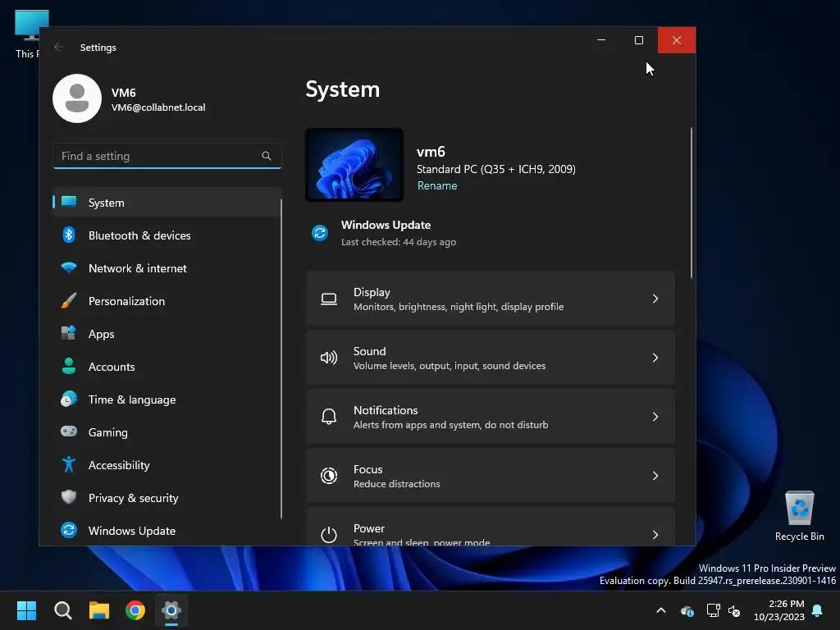Click the Windows Update label in sidebar
The height and width of the screenshot is (630, 840).
[132, 531]
